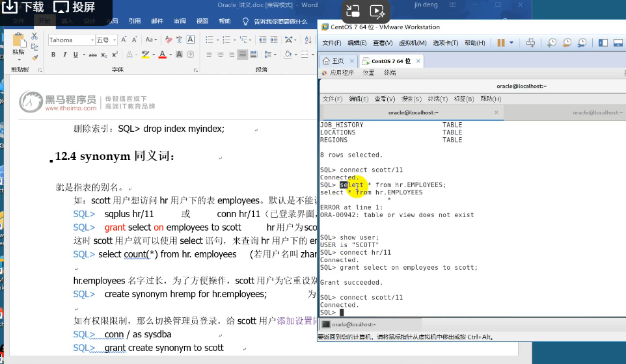Toggle Character Border button
This screenshot has height=364, width=626.
191,40
